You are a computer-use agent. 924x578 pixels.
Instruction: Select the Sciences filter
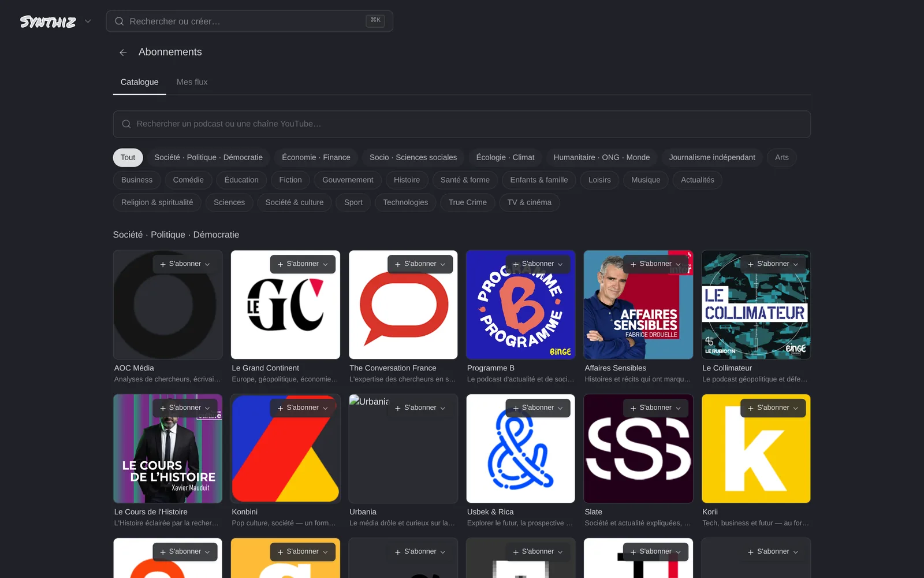(x=229, y=202)
